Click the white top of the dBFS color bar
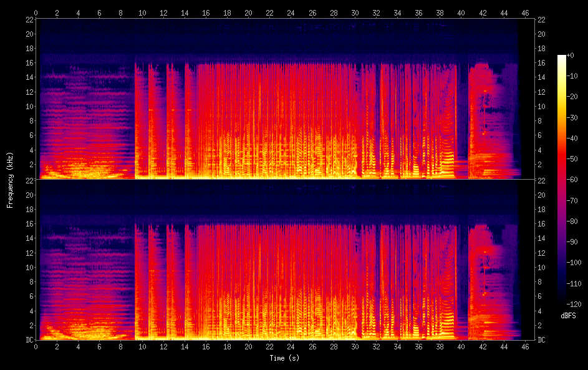 [x=561, y=57]
